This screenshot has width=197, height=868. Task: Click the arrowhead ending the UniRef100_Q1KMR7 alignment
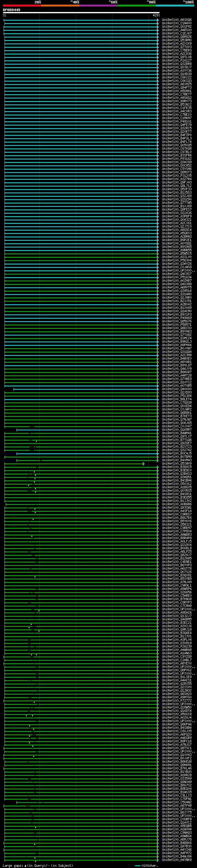click(158, 430)
